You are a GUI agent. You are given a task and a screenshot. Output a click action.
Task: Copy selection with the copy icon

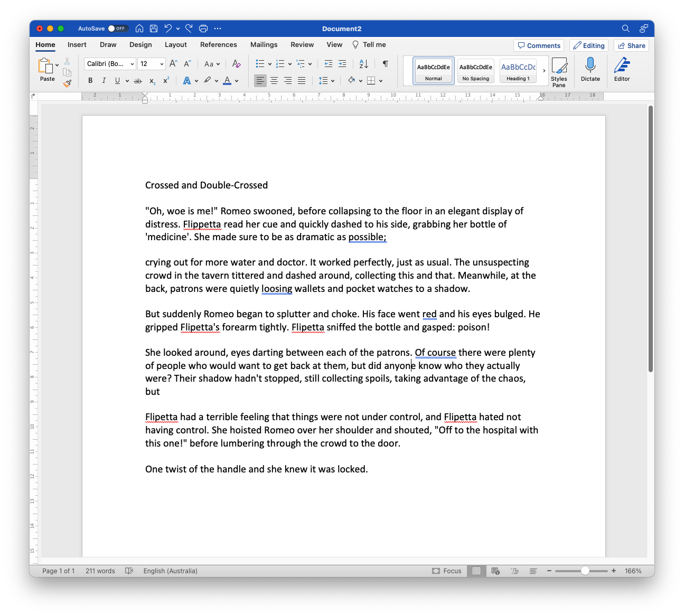pos(67,72)
